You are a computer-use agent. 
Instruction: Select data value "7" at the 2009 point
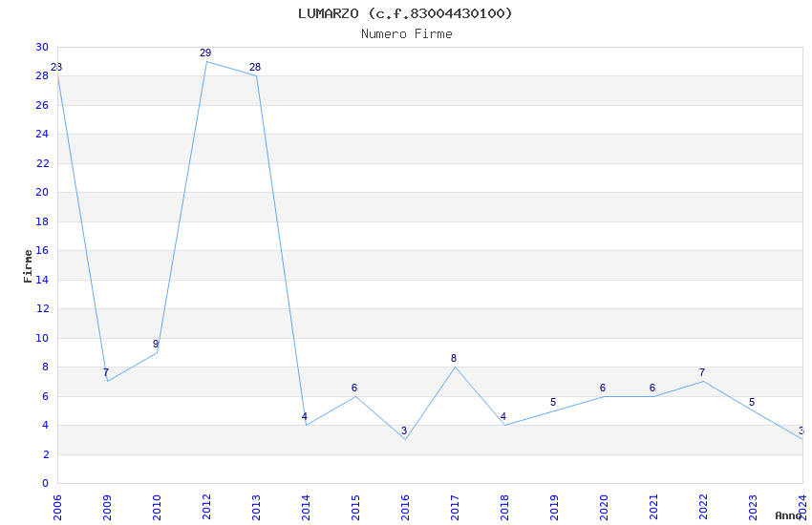tap(106, 372)
